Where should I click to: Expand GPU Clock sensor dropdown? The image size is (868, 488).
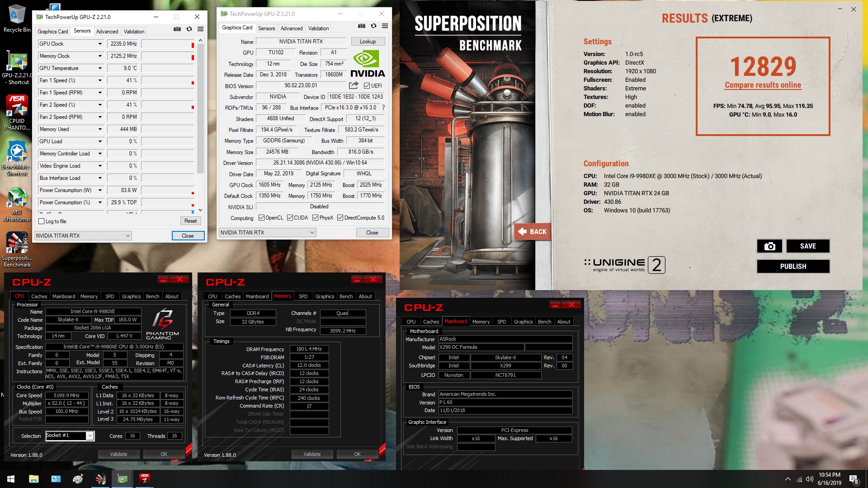pos(100,44)
